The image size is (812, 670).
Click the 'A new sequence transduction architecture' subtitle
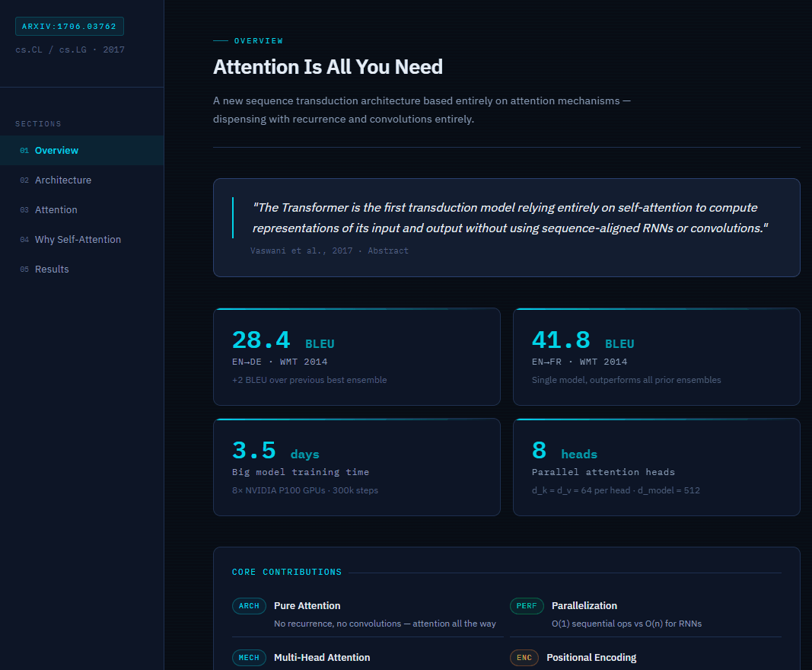click(x=422, y=110)
